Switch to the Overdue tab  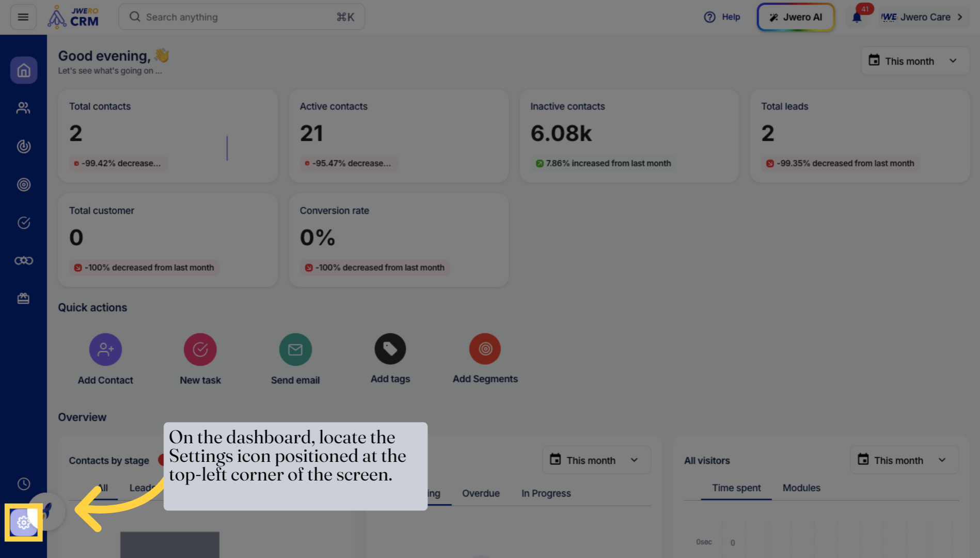tap(480, 493)
